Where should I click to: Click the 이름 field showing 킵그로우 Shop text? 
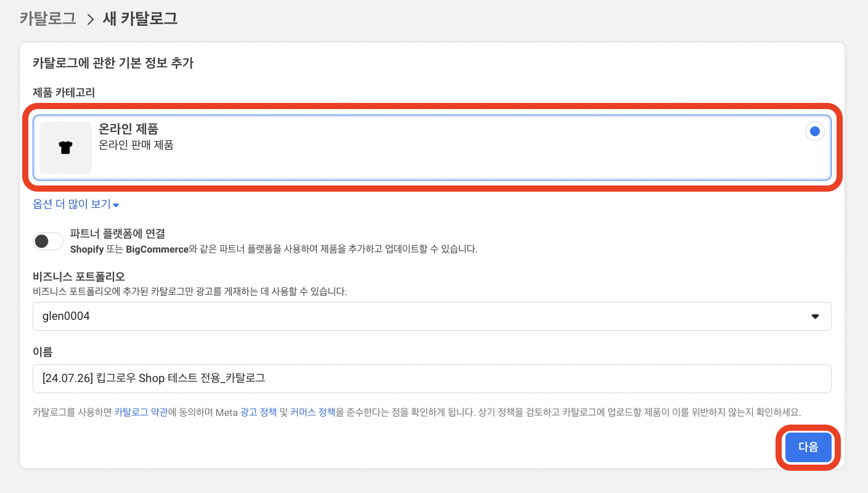pyautogui.click(x=432, y=378)
